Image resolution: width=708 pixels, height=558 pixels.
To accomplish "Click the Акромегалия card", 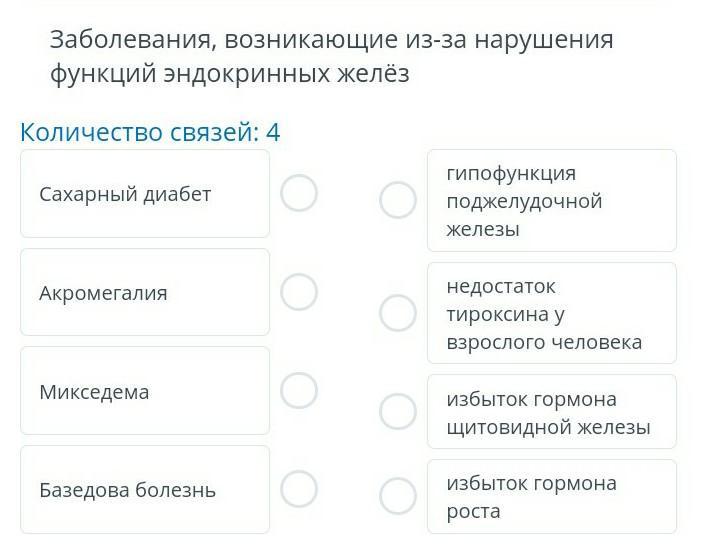I will [145, 292].
